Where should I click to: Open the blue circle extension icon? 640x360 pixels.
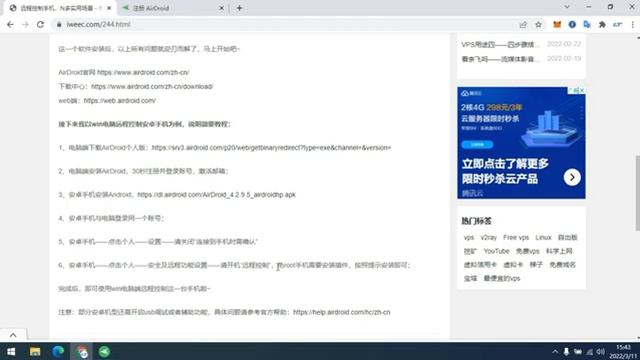(572, 24)
